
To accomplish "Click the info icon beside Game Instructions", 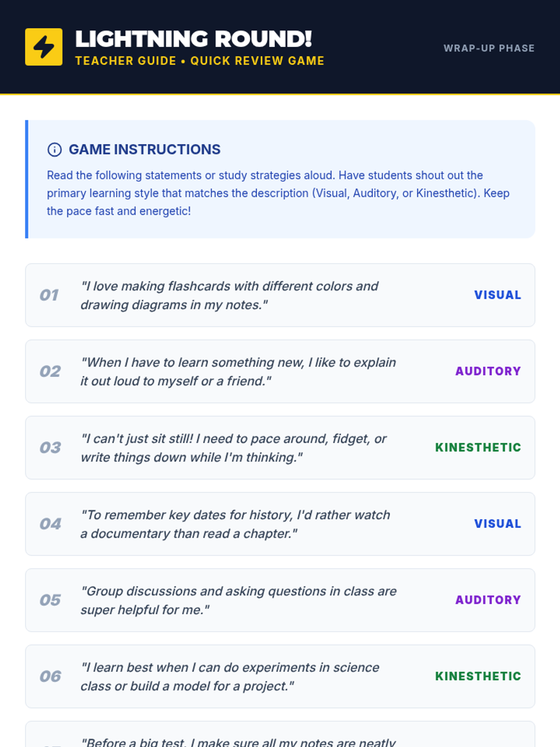I will 55,149.
